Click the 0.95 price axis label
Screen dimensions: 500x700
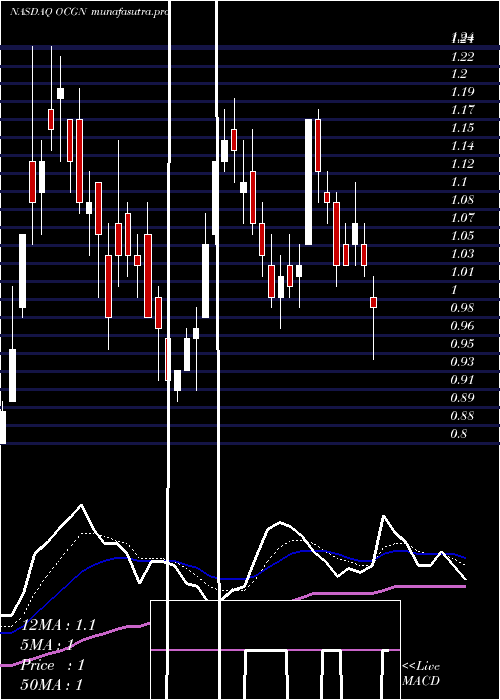point(462,344)
